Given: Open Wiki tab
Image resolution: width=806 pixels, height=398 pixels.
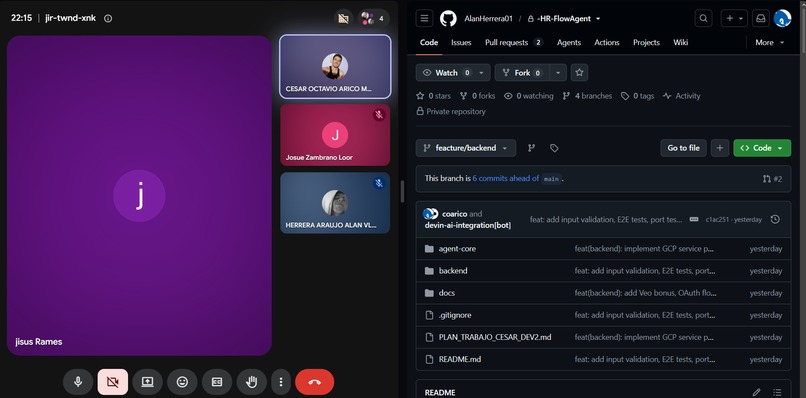Looking at the screenshot, I should point(681,43).
